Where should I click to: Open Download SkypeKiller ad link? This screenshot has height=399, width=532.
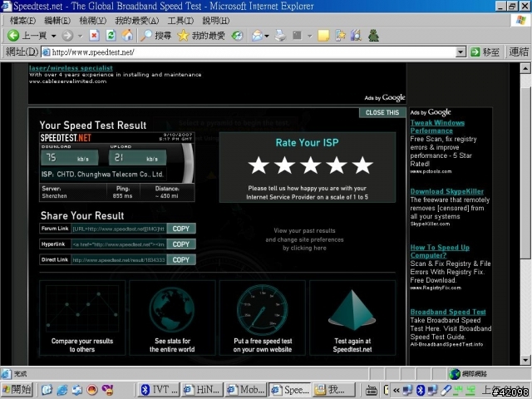point(447,191)
